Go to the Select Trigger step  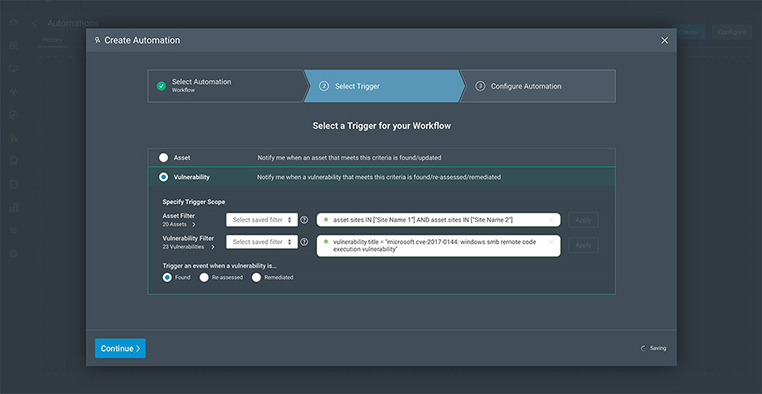click(384, 86)
